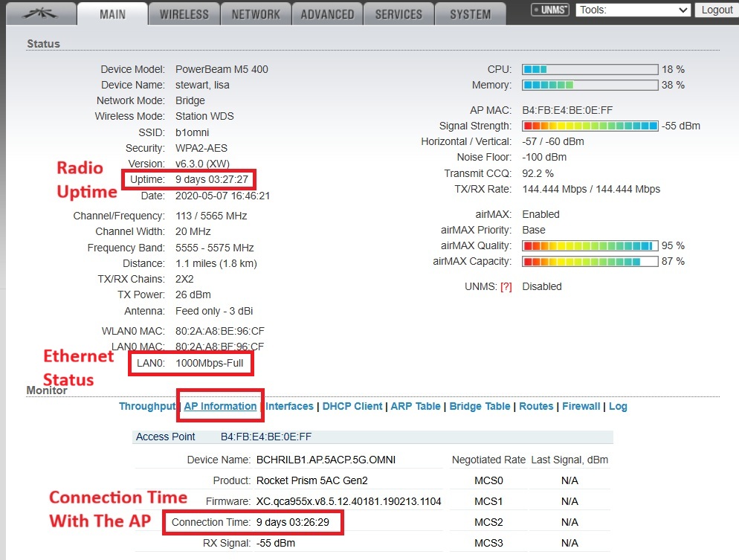739x560 pixels.
Task: Select the ADVANCED tab
Action: click(x=327, y=14)
